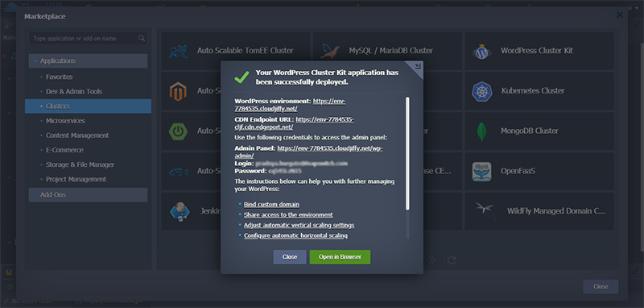This screenshot has width=644, height=308.
Task: Click the Open in Browser button
Action: 340,257
